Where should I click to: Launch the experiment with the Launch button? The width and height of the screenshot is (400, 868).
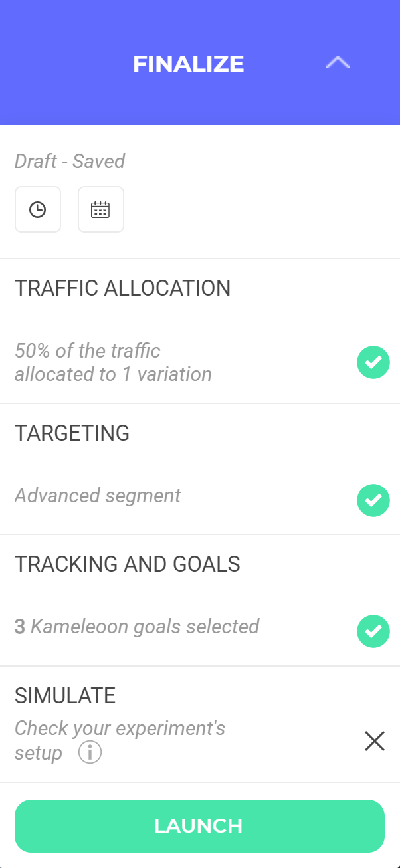[200, 826]
